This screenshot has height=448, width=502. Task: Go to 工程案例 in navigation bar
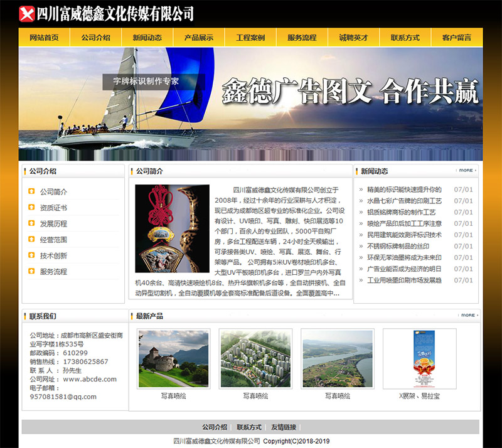250,38
